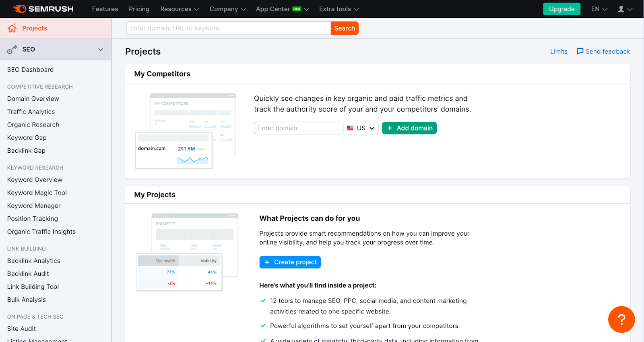Click the COMPETITIVE RESEARCH section label

(40, 87)
